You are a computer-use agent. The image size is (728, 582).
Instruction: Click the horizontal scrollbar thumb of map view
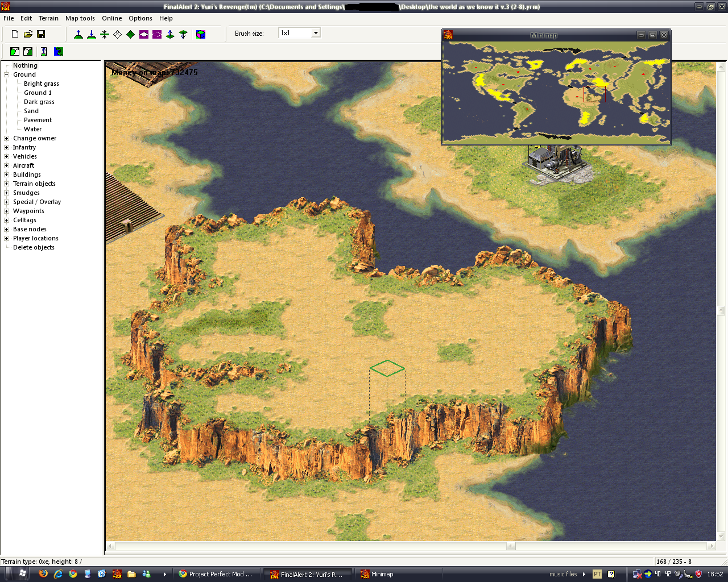coord(511,546)
